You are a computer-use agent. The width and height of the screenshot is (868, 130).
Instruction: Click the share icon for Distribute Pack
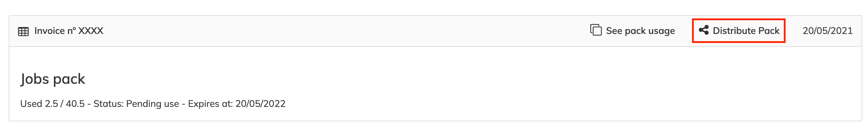click(x=704, y=30)
